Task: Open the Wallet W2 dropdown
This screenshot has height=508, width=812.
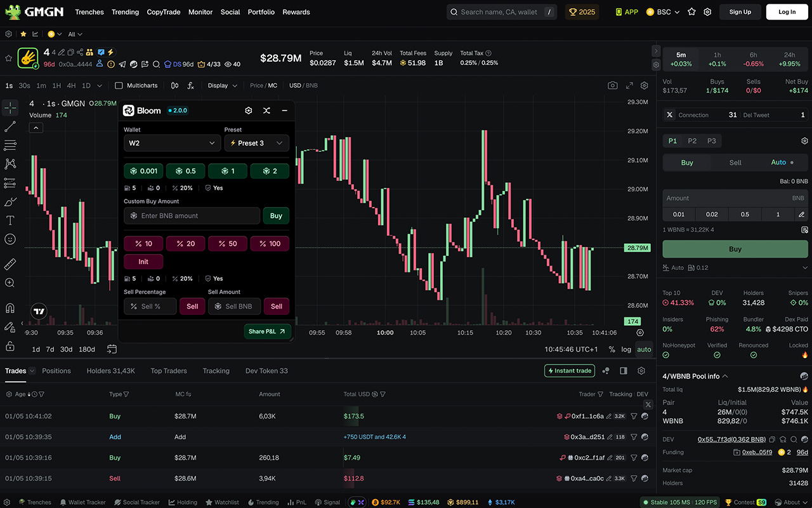Action: 172,143
